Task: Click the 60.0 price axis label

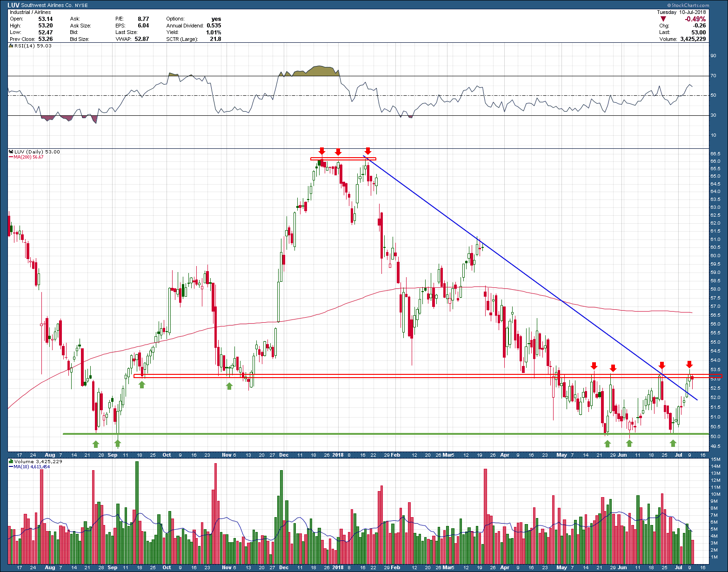Action: tap(715, 255)
